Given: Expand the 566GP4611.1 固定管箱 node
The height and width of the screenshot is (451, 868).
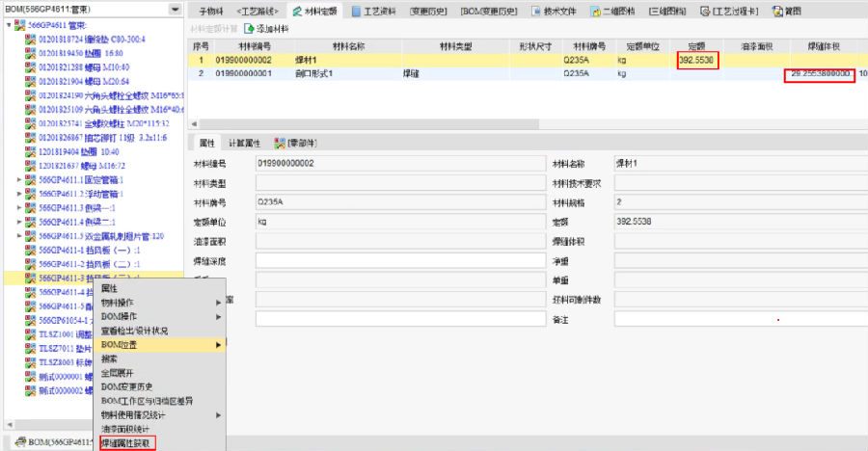Looking at the screenshot, I should (20, 179).
